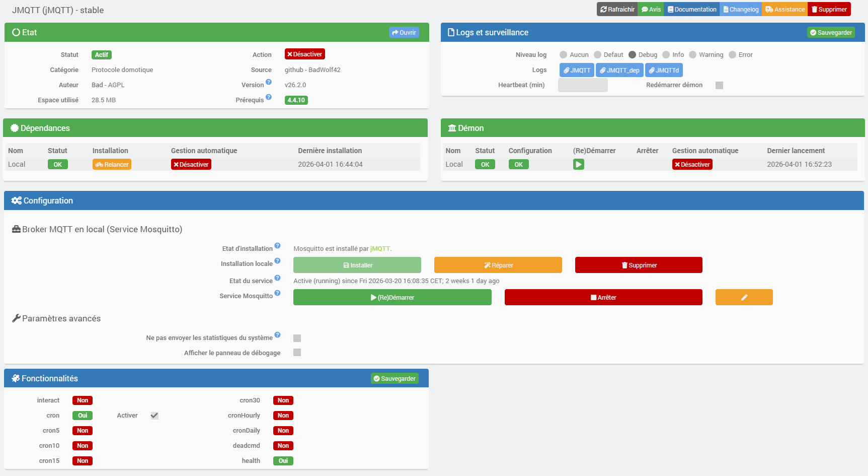The image size is (868, 476).
Task: Click the Etat du service help icon
Action: (x=278, y=278)
